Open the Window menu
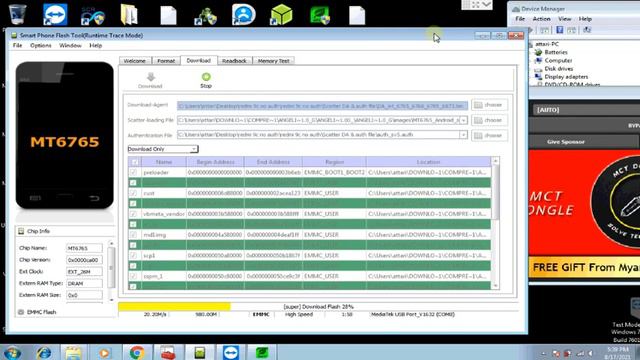Screen dimensions: 640x360 tap(70, 45)
